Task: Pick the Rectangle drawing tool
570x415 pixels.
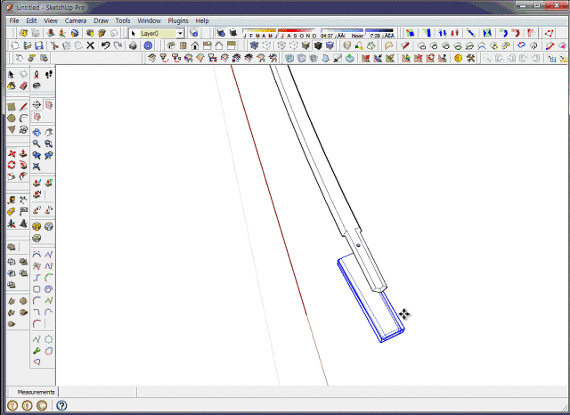Action: click(11, 107)
